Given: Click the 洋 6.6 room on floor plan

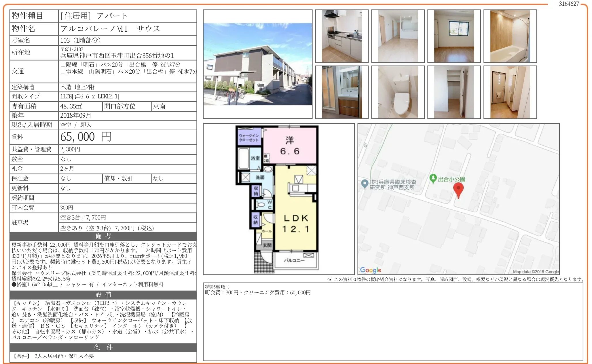Looking at the screenshot, I should click(290, 146).
